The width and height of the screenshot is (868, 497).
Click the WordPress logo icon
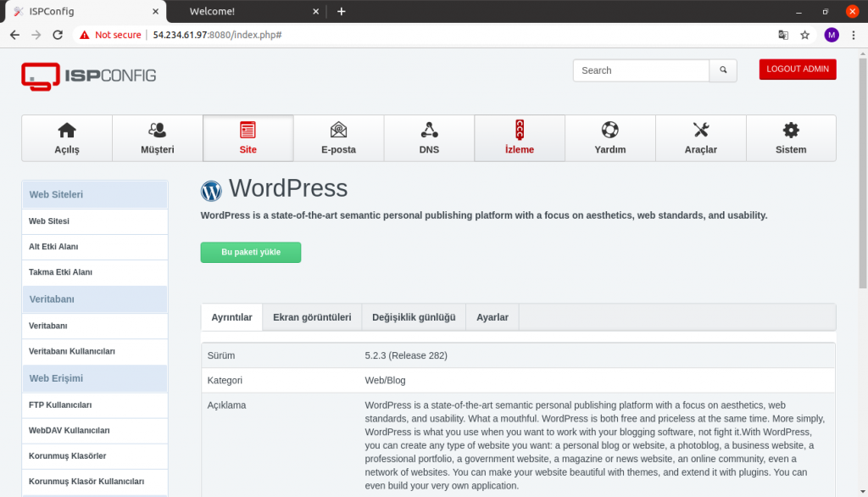coord(211,191)
